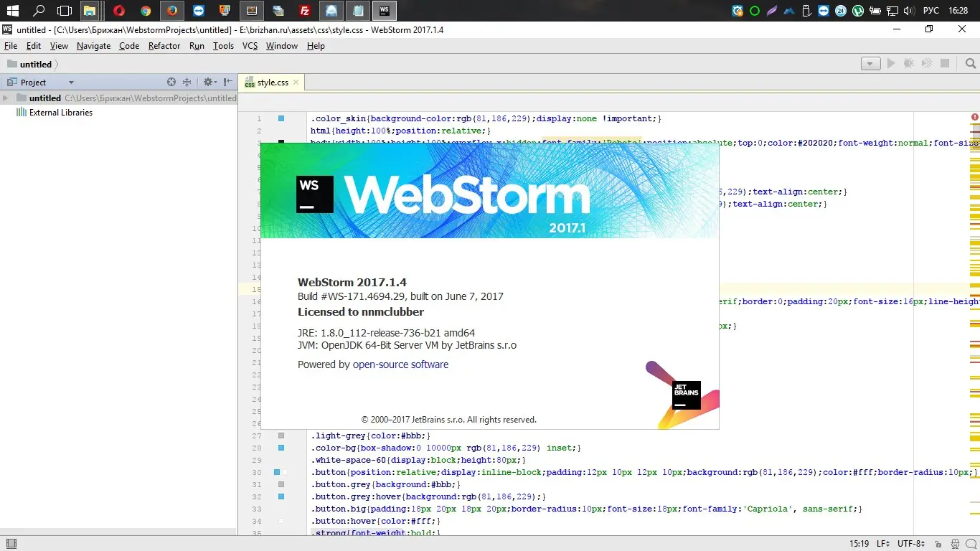Click the WebStorm 2017.1.4 version text
This screenshot has width=980, height=551.
(x=352, y=283)
